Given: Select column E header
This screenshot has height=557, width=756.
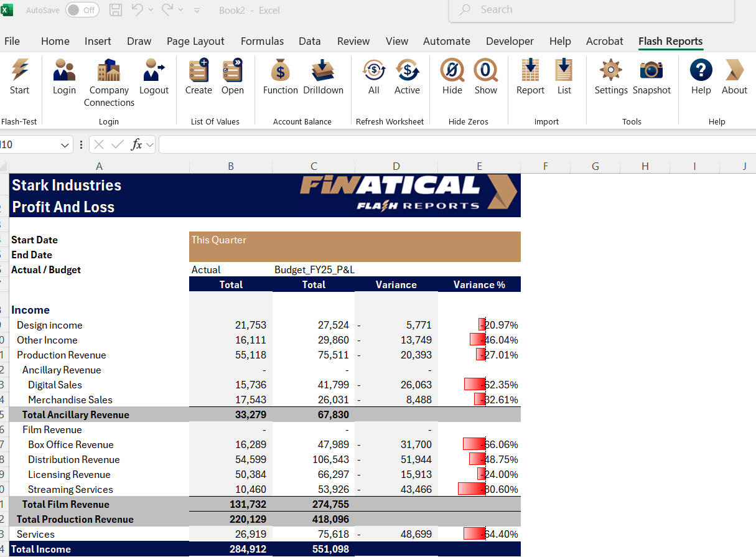Looking at the screenshot, I should click(x=479, y=166).
